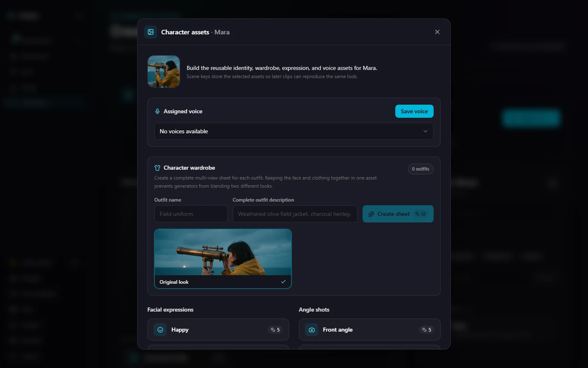The height and width of the screenshot is (368, 588).
Task: Click the checkmark on Original look card
Action: tap(283, 282)
